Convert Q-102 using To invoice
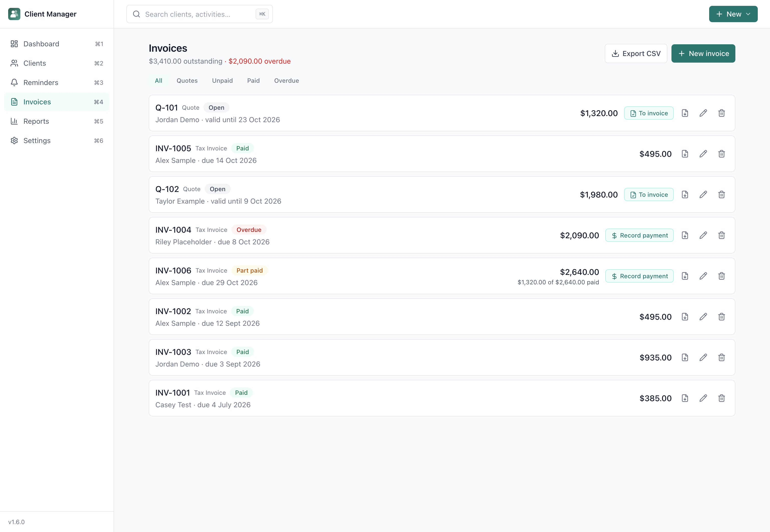This screenshot has width=770, height=532. pos(649,194)
